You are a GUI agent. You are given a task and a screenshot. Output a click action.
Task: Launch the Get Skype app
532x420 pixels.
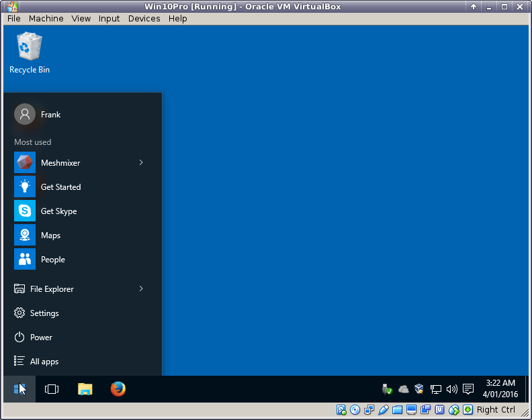click(58, 211)
